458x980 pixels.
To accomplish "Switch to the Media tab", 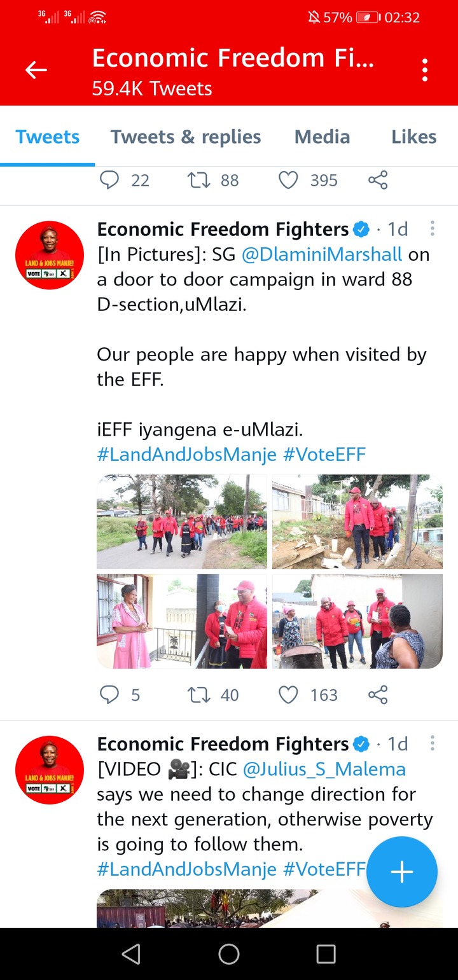I will pyautogui.click(x=323, y=137).
